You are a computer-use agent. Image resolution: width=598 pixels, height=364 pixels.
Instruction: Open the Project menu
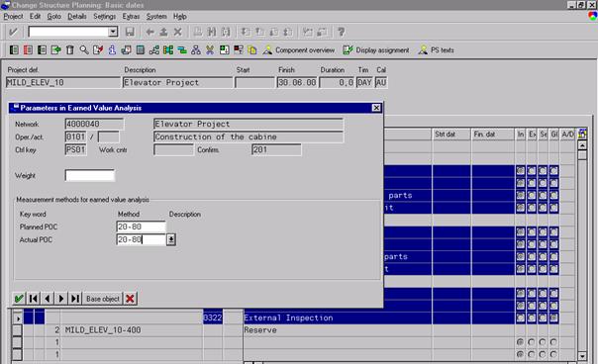(x=13, y=17)
